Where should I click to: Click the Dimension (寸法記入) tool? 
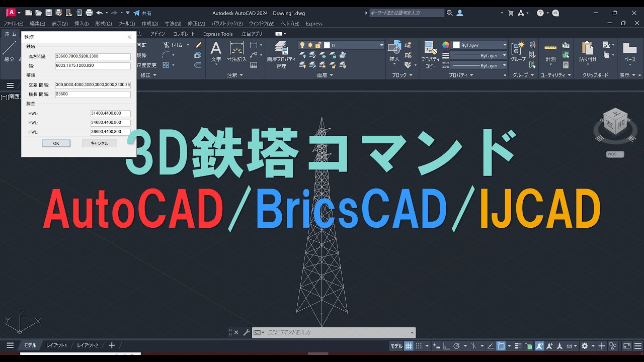(237, 52)
